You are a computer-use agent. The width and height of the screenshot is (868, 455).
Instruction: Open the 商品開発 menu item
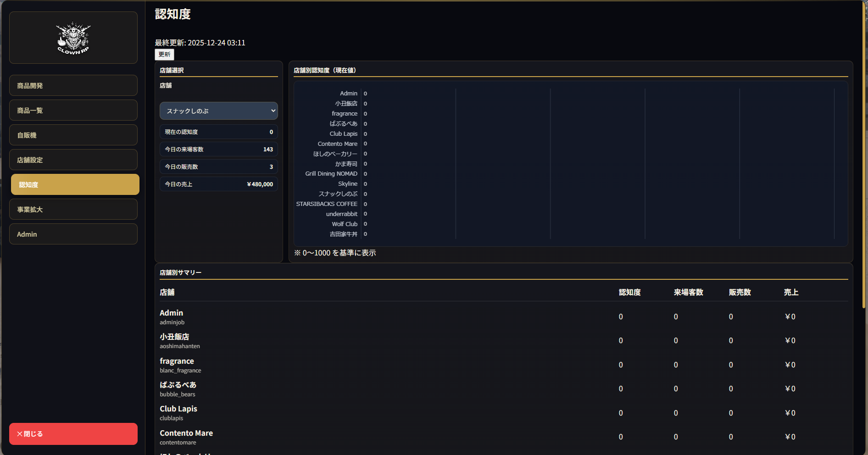coord(73,86)
